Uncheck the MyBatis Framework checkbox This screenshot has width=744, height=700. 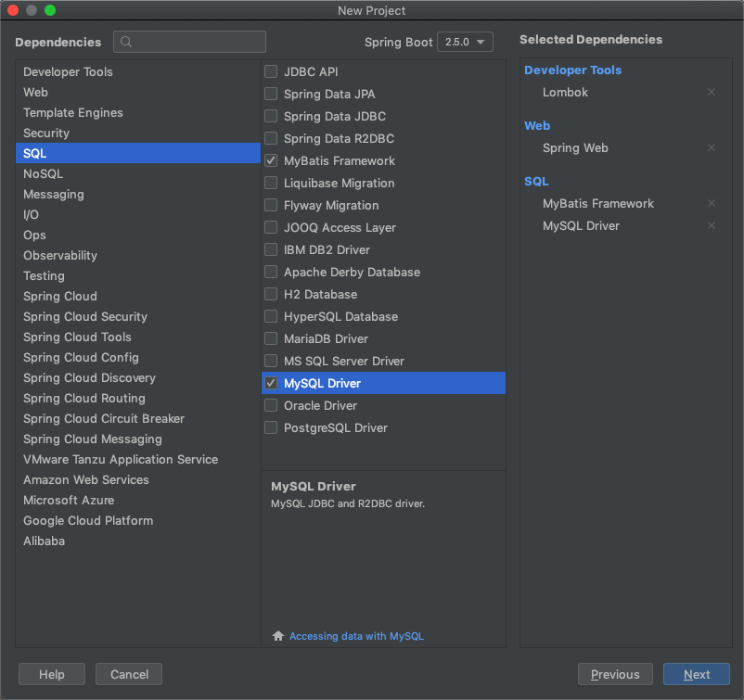pyautogui.click(x=271, y=160)
